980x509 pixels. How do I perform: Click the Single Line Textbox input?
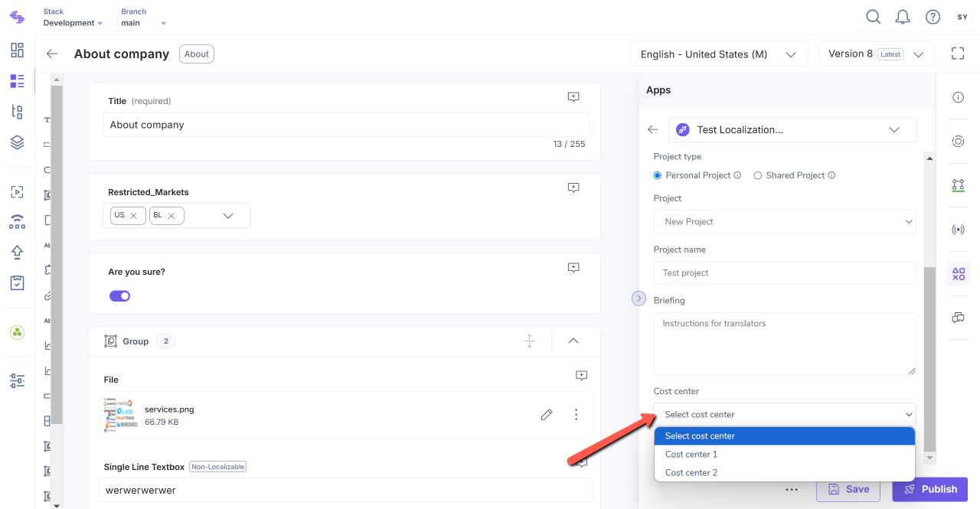click(x=346, y=490)
